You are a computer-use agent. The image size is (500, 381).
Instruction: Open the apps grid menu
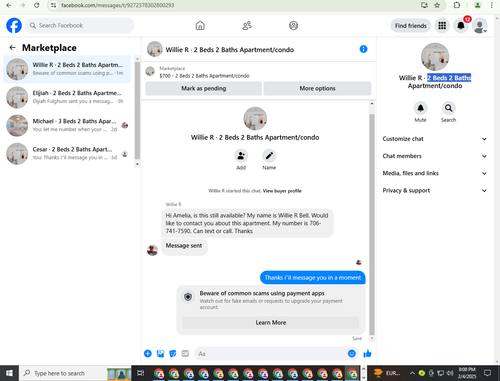pos(442,26)
